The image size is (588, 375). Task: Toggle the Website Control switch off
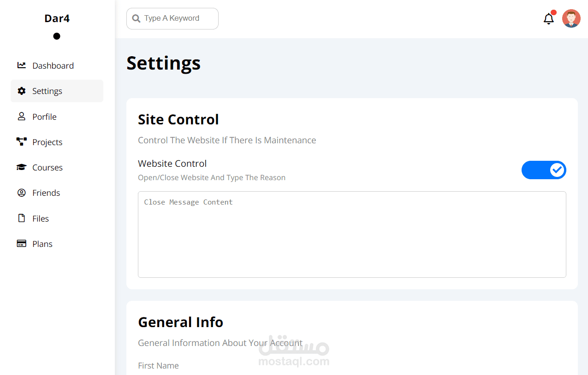pyautogui.click(x=543, y=170)
